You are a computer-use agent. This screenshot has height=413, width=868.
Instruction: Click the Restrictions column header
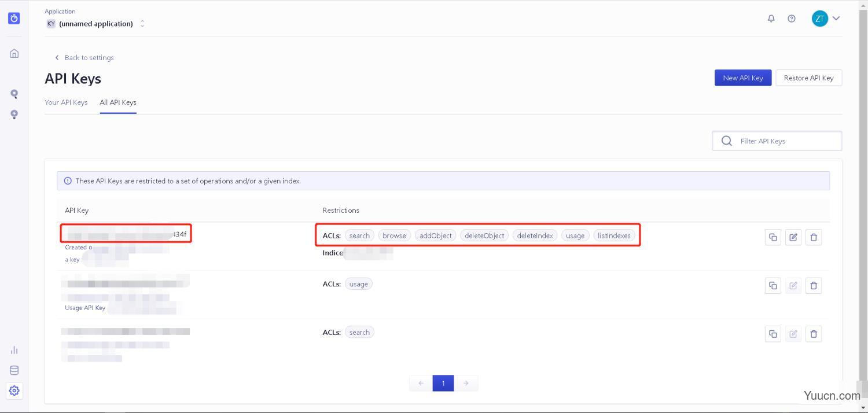coord(341,211)
